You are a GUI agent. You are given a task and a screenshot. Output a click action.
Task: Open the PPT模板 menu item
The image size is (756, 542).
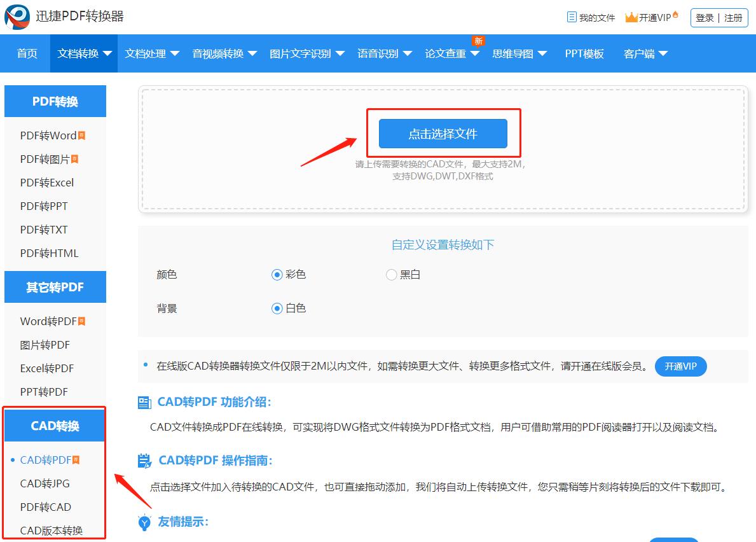[584, 53]
